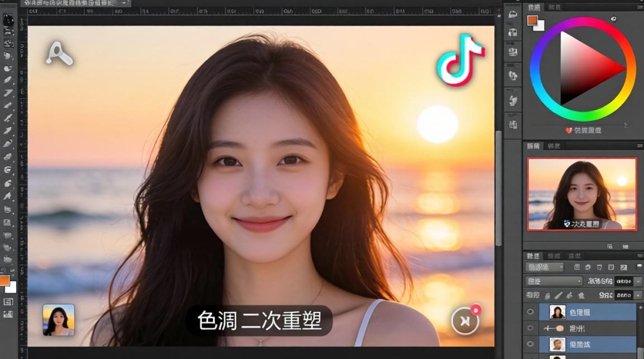The height and width of the screenshot is (359, 644).
Task: Hide the male portrait layer
Action: 530,343
